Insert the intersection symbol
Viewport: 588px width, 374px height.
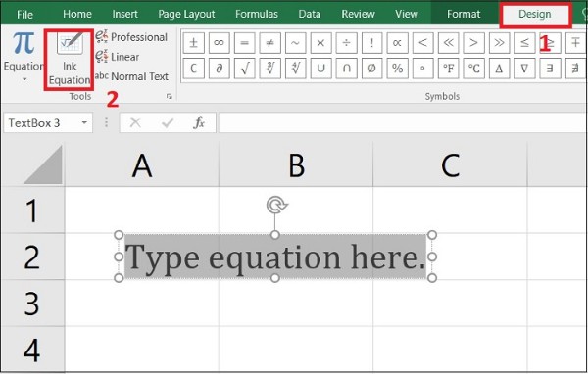[x=346, y=69]
